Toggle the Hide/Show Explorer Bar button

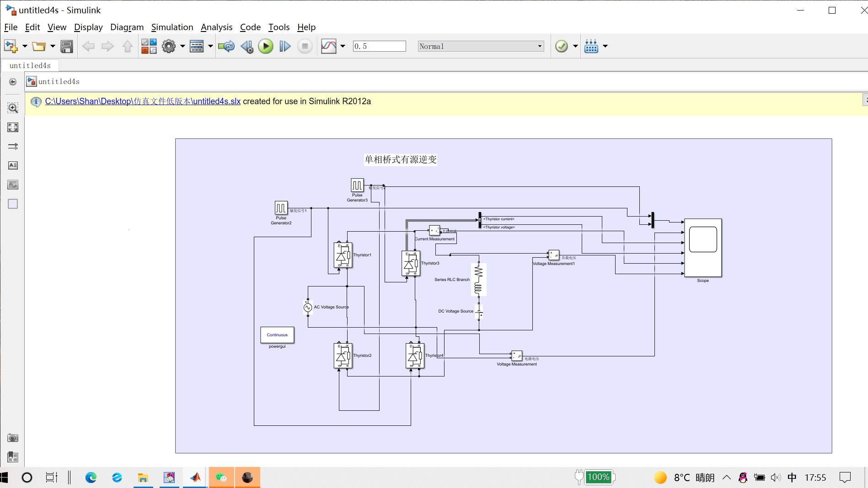pyautogui.click(x=13, y=82)
